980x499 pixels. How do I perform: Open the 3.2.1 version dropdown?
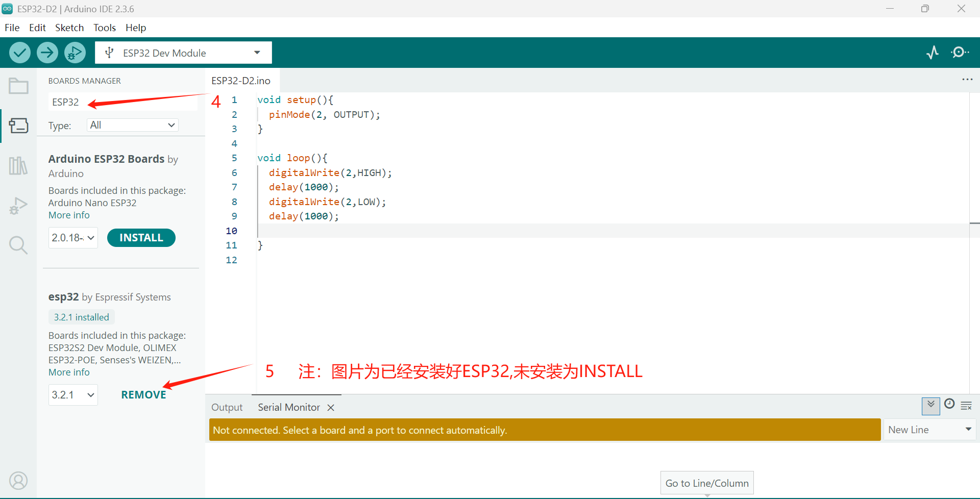point(73,395)
